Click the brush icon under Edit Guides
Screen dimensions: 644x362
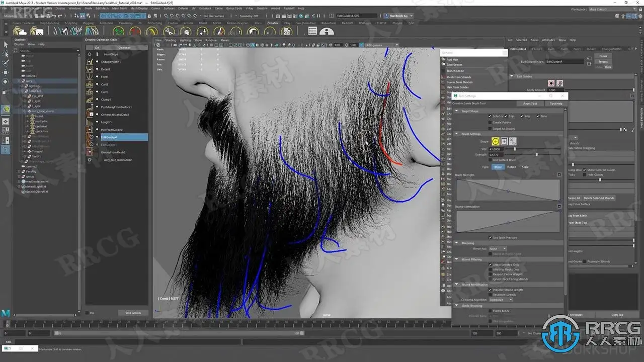[x=551, y=83]
